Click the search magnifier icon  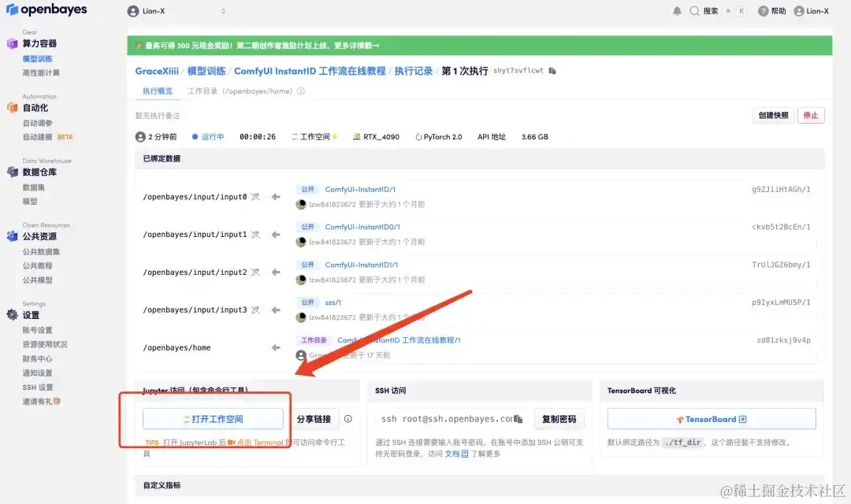tap(694, 11)
